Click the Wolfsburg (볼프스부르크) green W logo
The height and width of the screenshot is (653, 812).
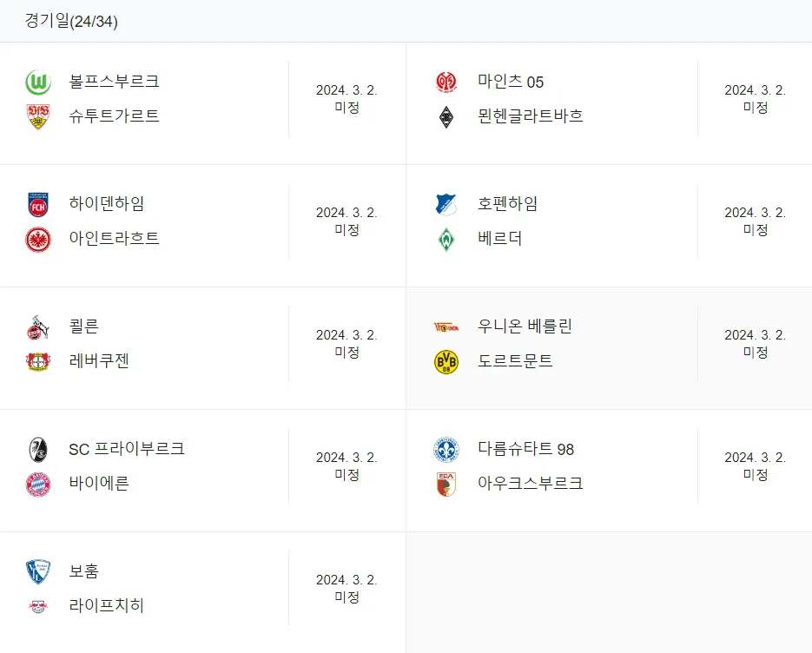pyautogui.click(x=38, y=82)
